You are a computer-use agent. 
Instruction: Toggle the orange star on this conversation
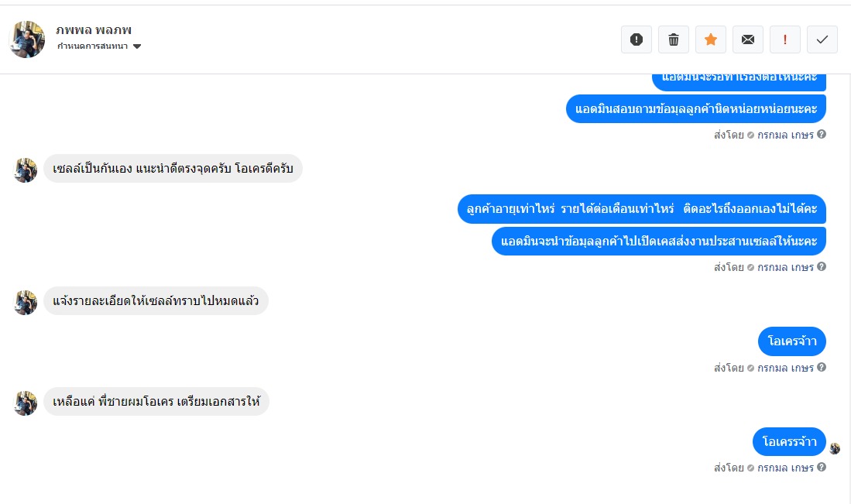711,39
